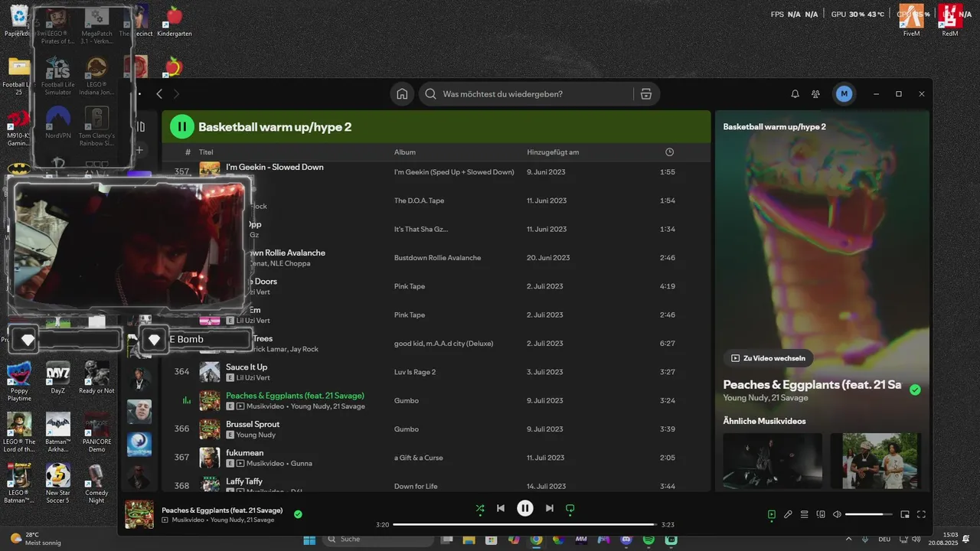980x551 pixels.
Task: Open the FiveM desktop shortcut
Action: click(x=911, y=20)
